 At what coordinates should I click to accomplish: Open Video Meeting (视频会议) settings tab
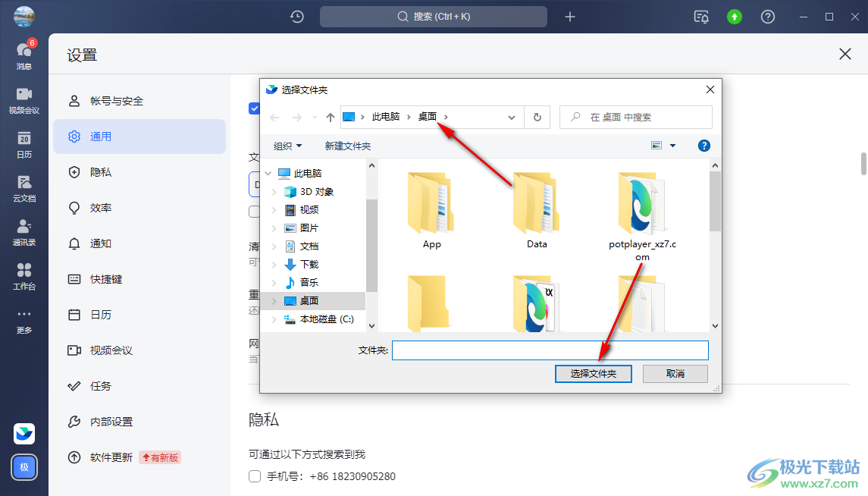pyautogui.click(x=139, y=350)
